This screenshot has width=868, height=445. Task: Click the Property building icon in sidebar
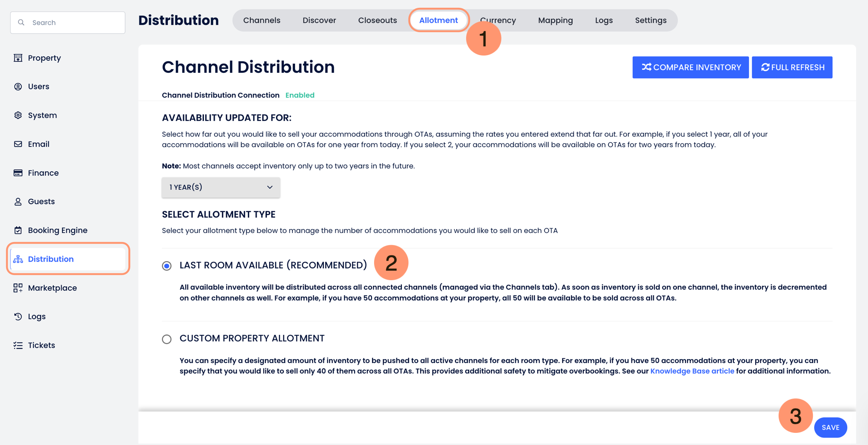pos(18,58)
